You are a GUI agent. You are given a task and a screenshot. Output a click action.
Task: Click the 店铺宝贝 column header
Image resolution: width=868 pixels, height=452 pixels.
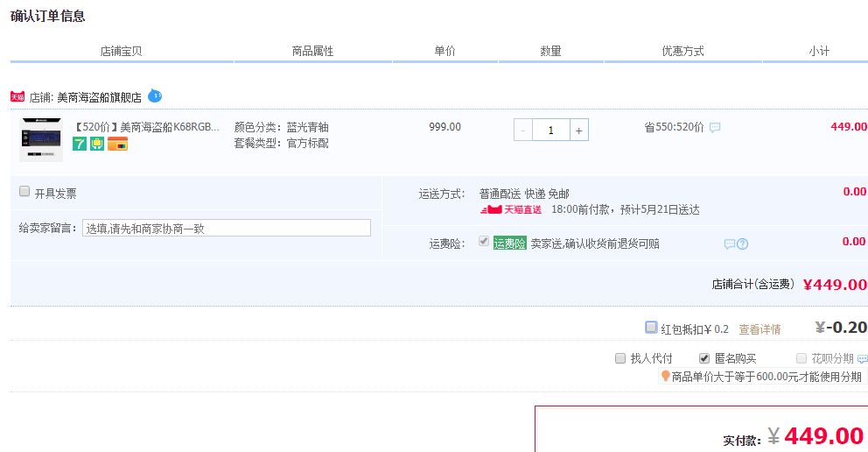[122, 51]
